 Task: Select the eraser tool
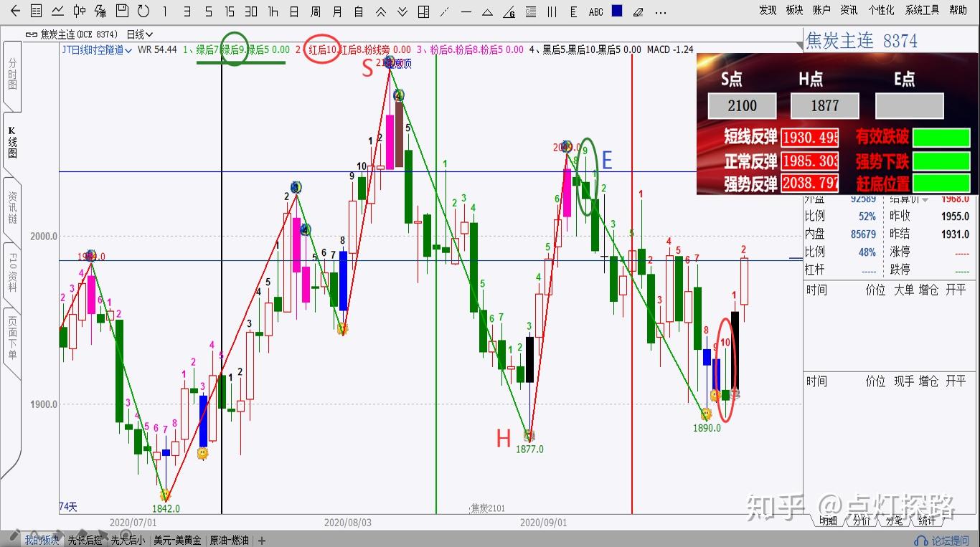pyautogui.click(x=639, y=11)
